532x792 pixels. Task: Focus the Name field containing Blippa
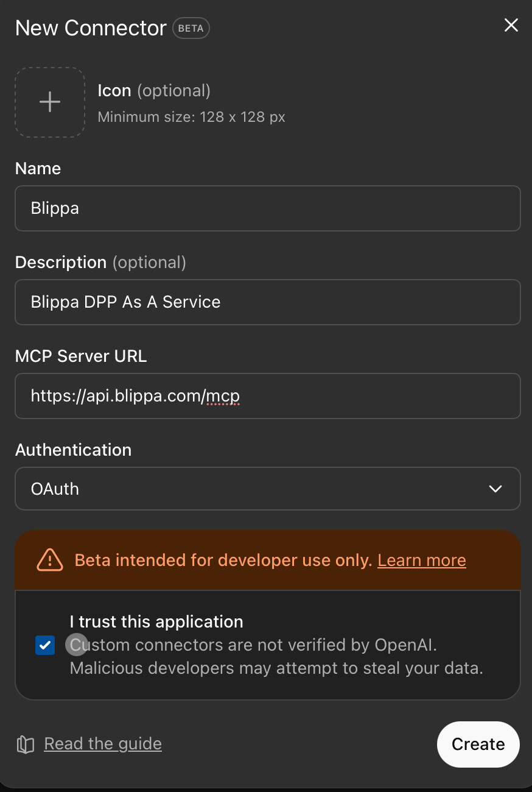point(267,208)
